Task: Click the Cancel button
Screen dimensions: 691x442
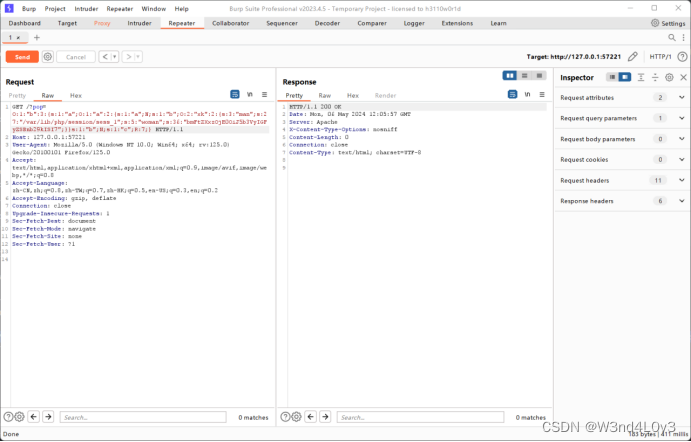Action: tap(76, 57)
